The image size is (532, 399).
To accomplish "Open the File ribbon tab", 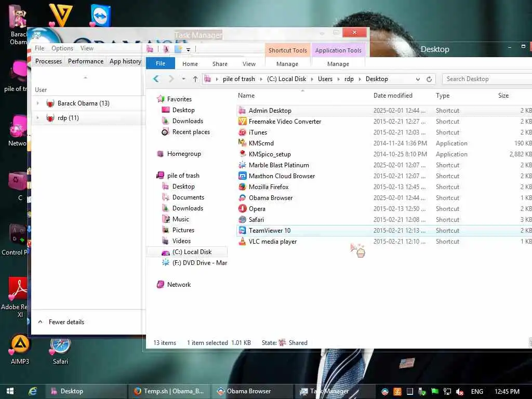I will pos(161,63).
